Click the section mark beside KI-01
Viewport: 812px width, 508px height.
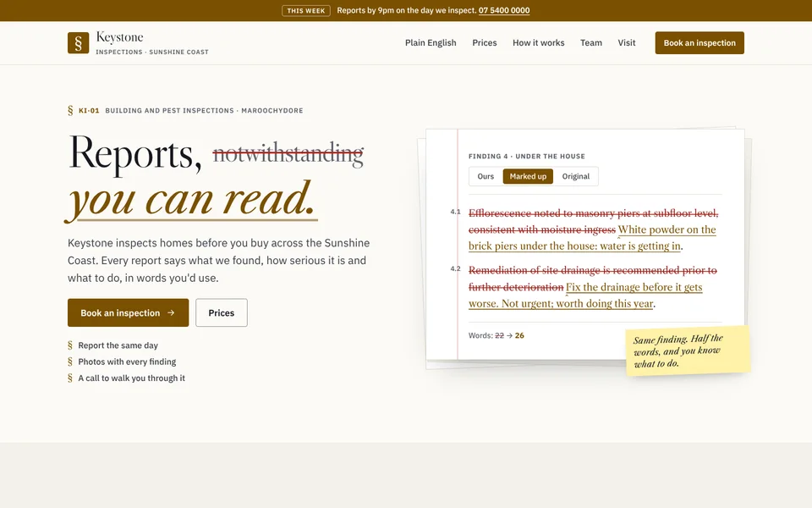pos(70,110)
